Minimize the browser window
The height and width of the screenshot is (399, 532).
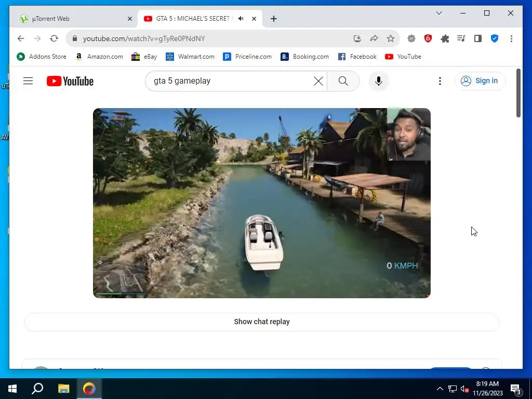[463, 13]
